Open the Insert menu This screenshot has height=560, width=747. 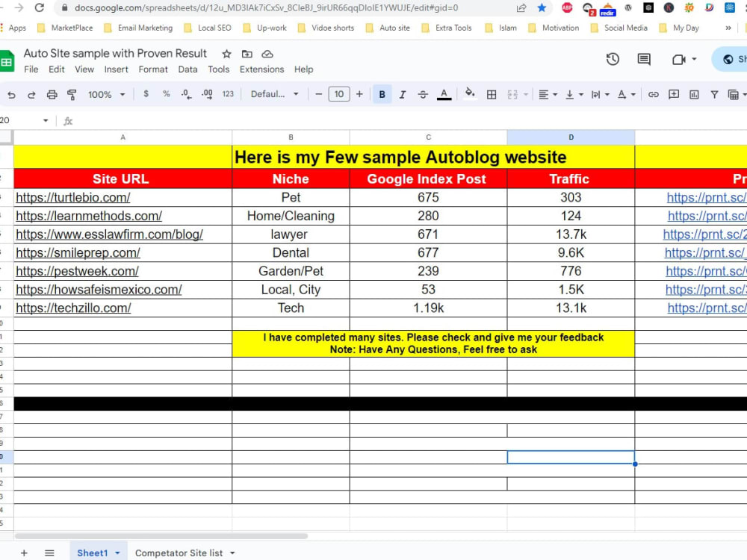tap(117, 69)
